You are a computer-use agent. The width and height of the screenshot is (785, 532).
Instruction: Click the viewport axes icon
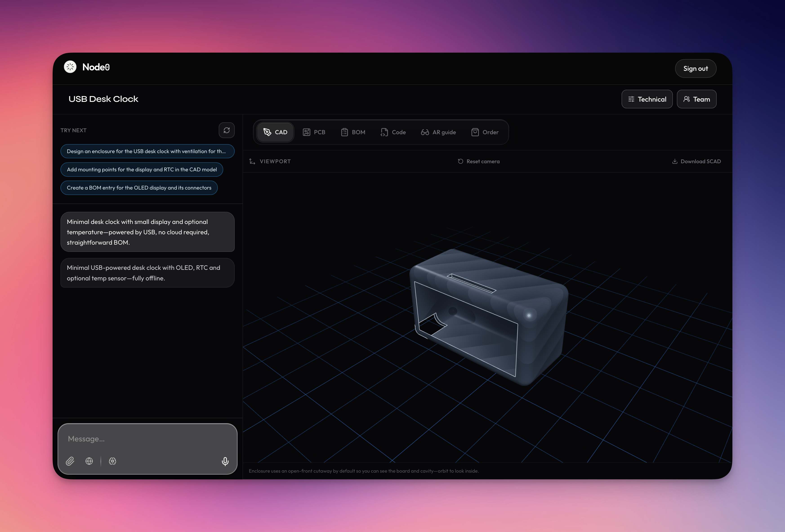[252, 161]
